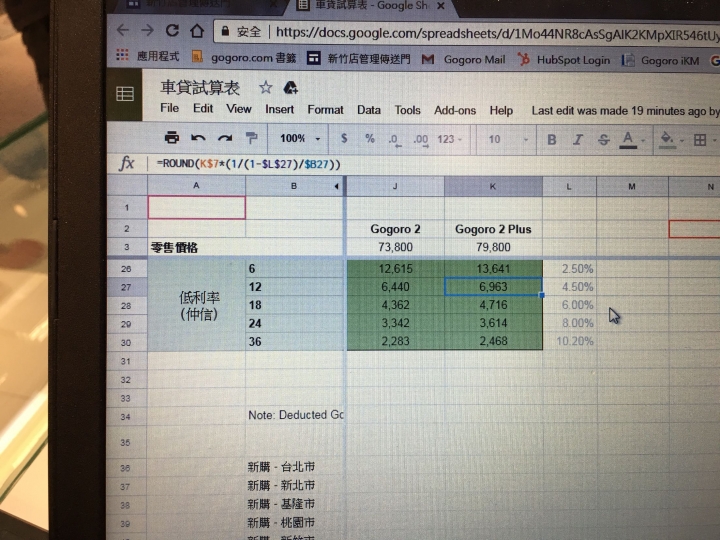Viewport: 720px width, 540px height.
Task: Click the decrease decimal places icon
Action: 394,140
